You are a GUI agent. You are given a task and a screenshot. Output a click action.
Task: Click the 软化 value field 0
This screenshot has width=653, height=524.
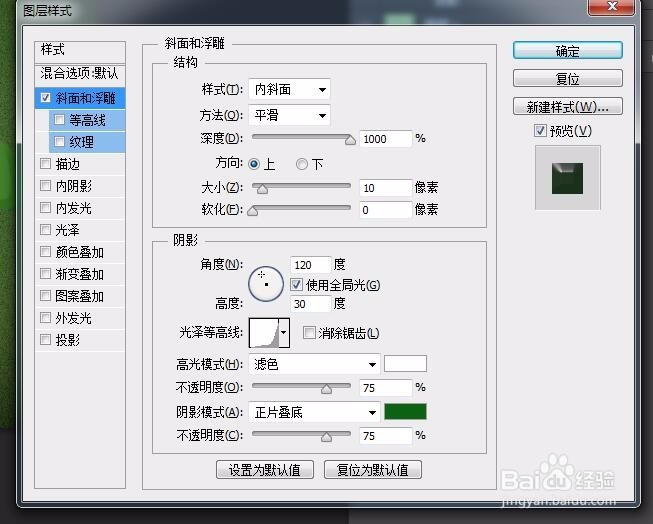pyautogui.click(x=386, y=210)
